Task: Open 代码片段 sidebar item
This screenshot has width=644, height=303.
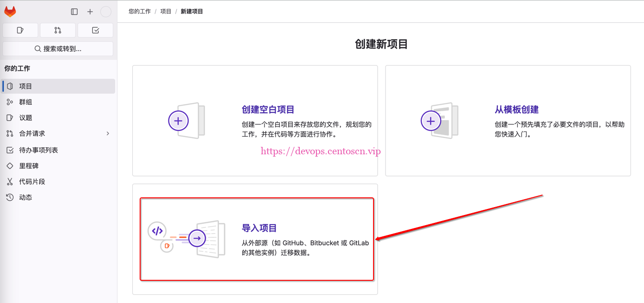Action: point(32,182)
